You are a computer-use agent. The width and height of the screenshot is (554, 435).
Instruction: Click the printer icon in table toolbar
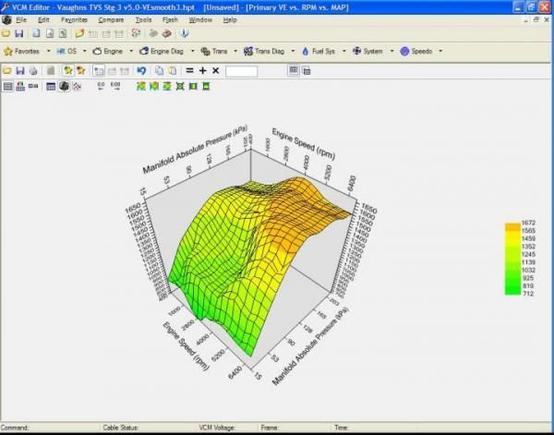pyautogui.click(x=33, y=71)
